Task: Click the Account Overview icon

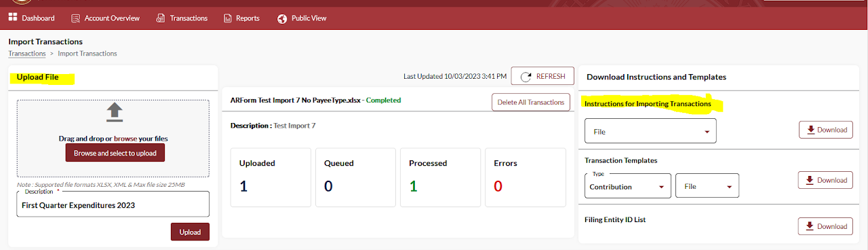Action: pyautogui.click(x=75, y=18)
